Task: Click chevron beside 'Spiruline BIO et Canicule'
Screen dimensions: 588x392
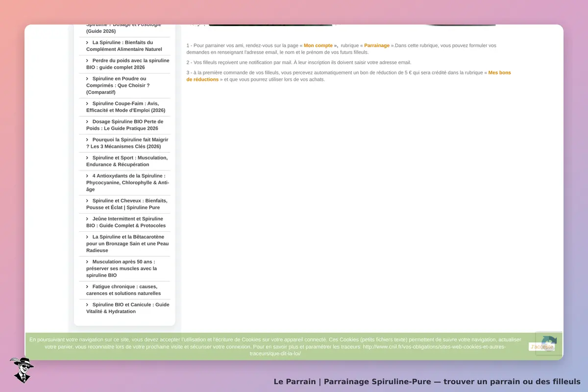Action: (x=87, y=305)
